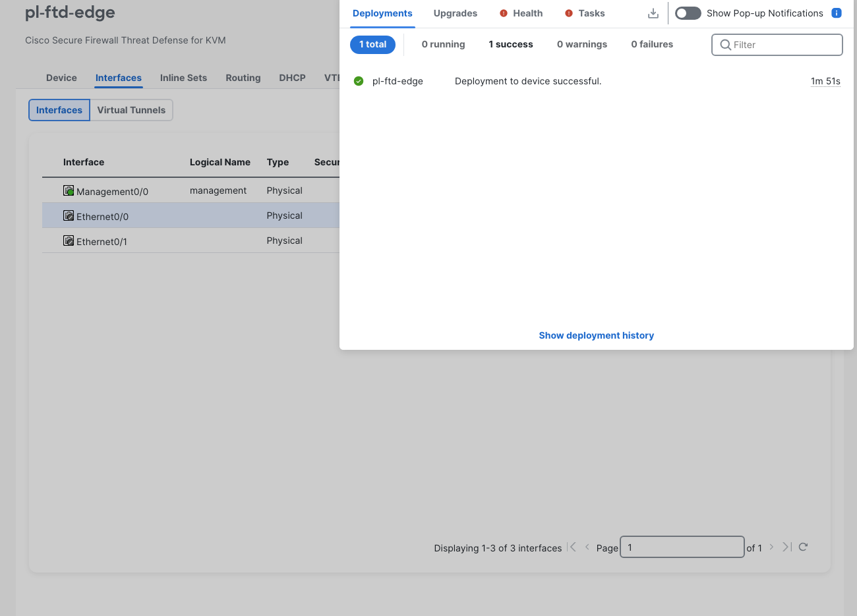The height and width of the screenshot is (616, 857).
Task: Go to first page of interfaces
Action: [572, 547]
